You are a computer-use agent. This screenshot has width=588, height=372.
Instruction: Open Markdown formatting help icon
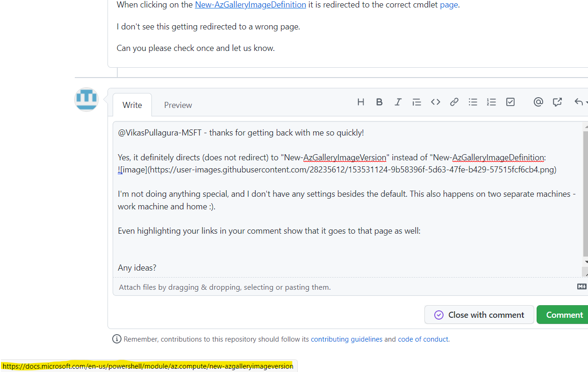[x=581, y=286]
